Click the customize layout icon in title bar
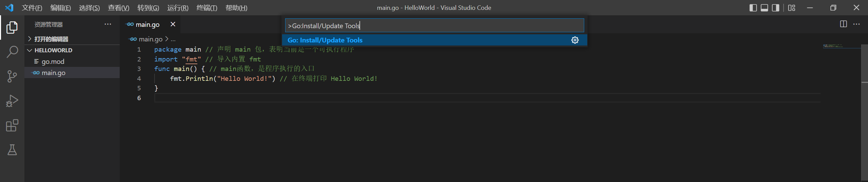 pyautogui.click(x=792, y=8)
